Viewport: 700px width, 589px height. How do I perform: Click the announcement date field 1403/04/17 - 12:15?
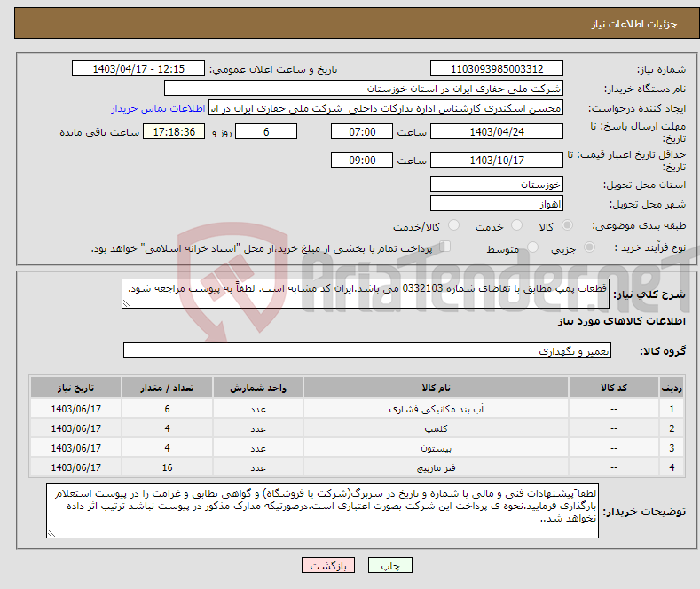click(138, 68)
